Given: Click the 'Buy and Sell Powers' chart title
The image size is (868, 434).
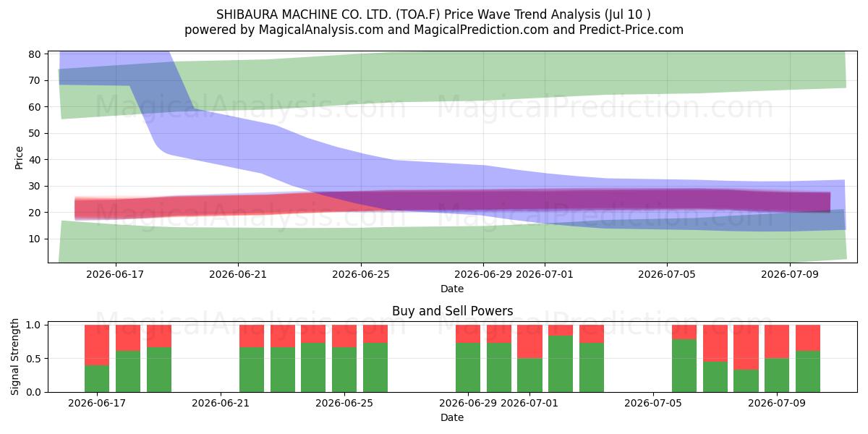Looking at the screenshot, I should pyautogui.click(x=453, y=311).
